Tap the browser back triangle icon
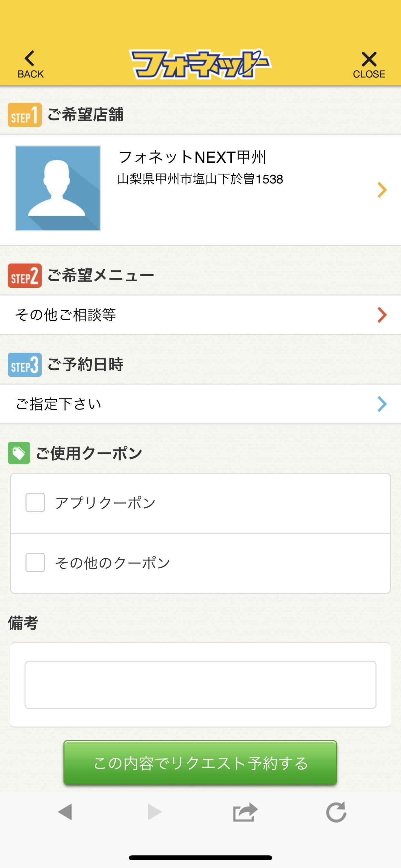The width and height of the screenshot is (401, 868). 65,812
